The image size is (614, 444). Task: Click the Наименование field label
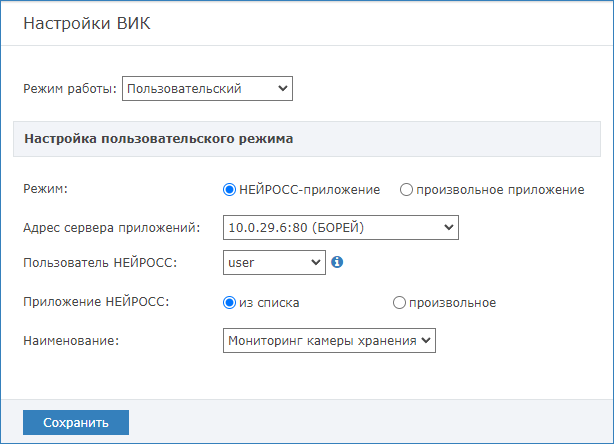click(71, 342)
